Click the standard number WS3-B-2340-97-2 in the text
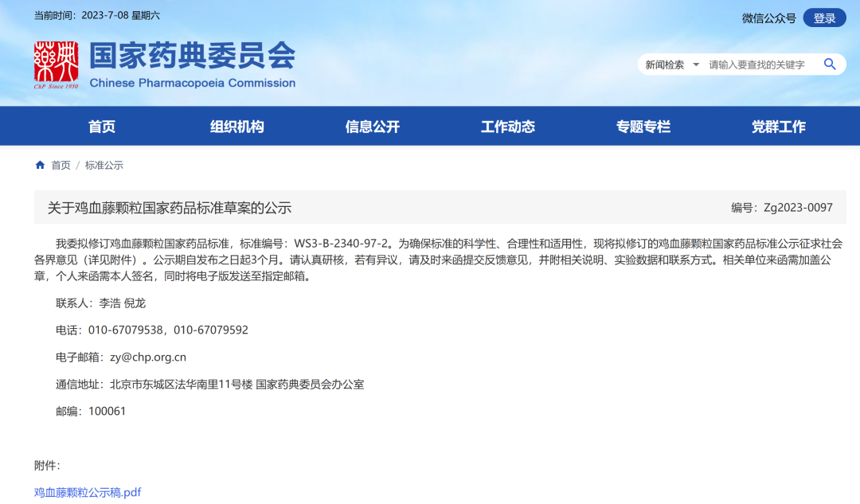This screenshot has height=504, width=860. click(341, 244)
